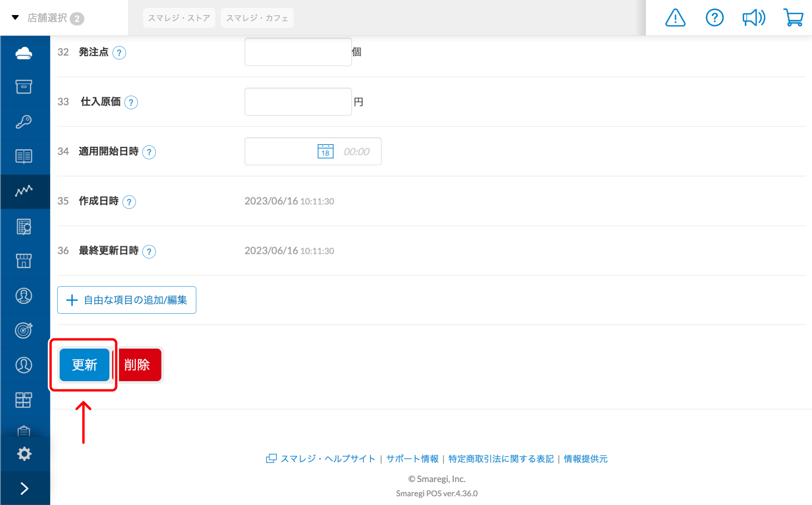Click the 最終更新日時 timestamp value

(289, 251)
